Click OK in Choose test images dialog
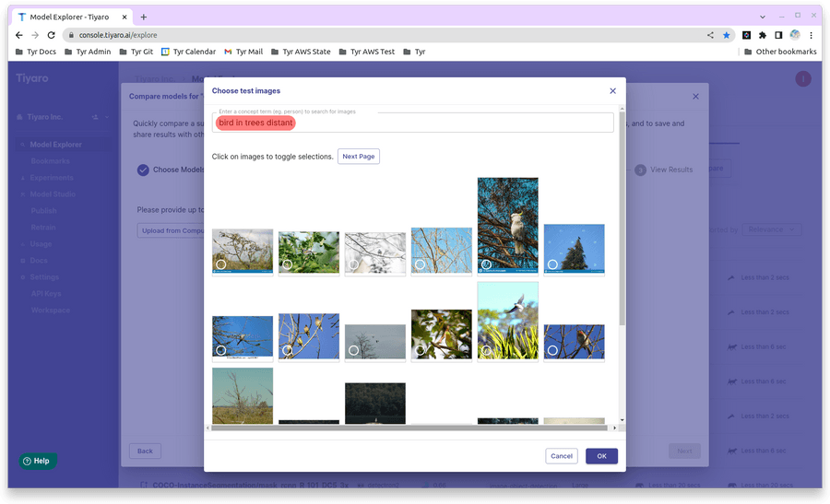Viewport: 830px width, 504px height. pos(602,456)
